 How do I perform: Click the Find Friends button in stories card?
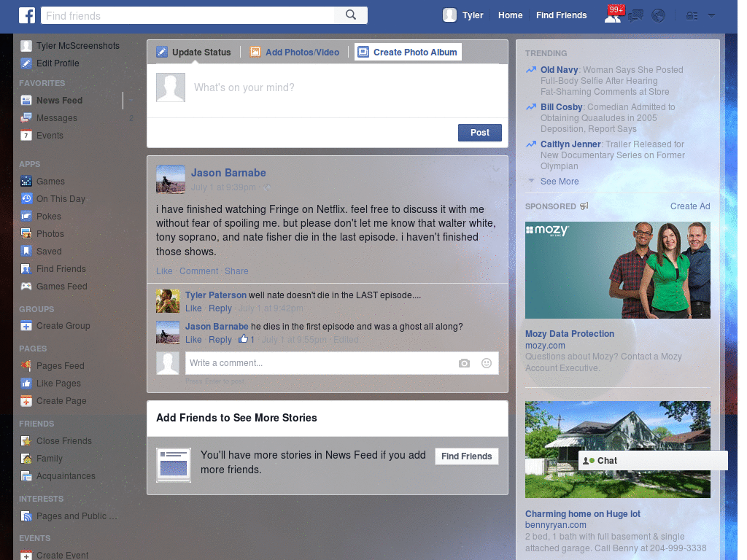pyautogui.click(x=466, y=456)
